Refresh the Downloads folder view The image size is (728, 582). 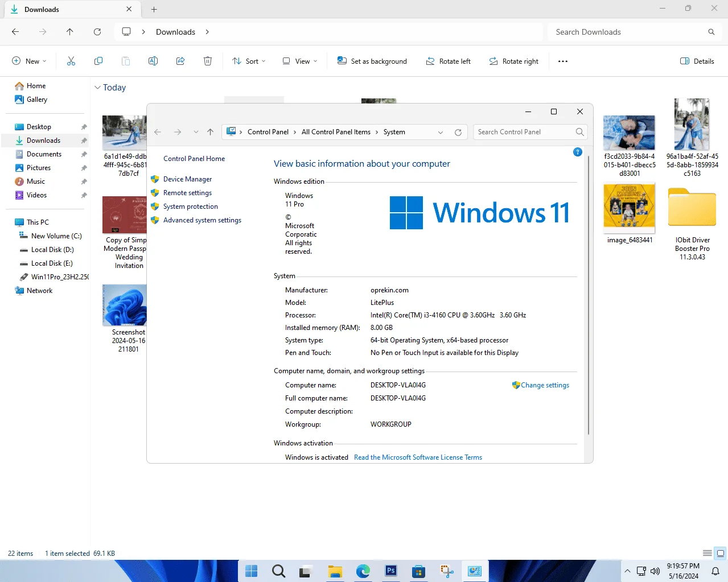(x=97, y=32)
